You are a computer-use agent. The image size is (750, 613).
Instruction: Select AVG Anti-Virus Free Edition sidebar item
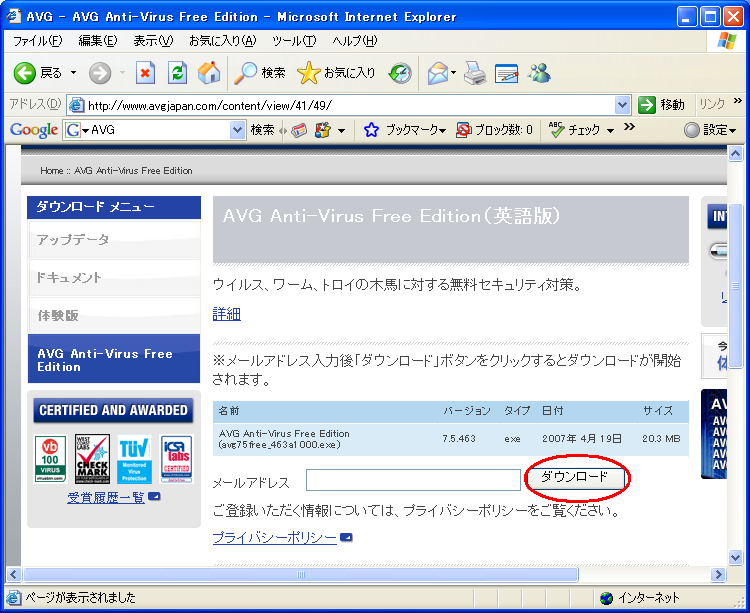[114, 359]
